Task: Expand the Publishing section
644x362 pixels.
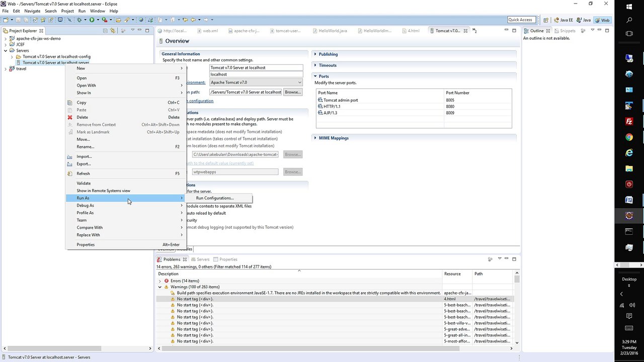Action: [315, 54]
